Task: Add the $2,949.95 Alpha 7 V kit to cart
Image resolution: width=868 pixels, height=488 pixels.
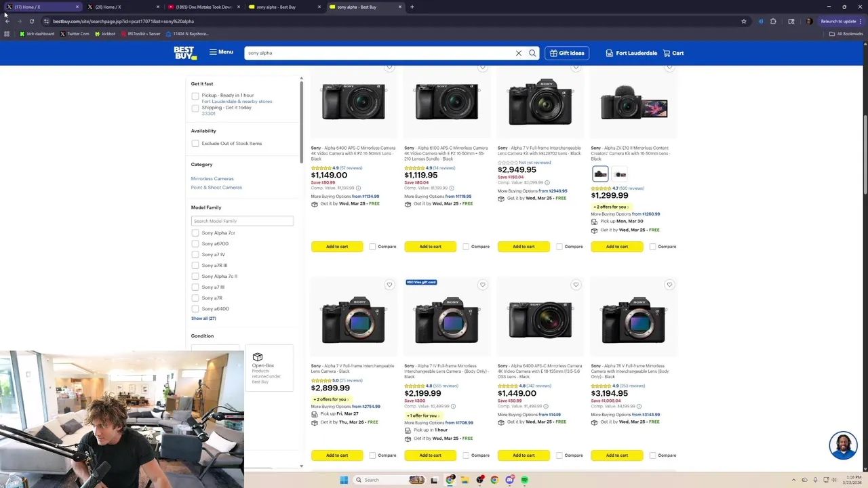Action: [524, 247]
